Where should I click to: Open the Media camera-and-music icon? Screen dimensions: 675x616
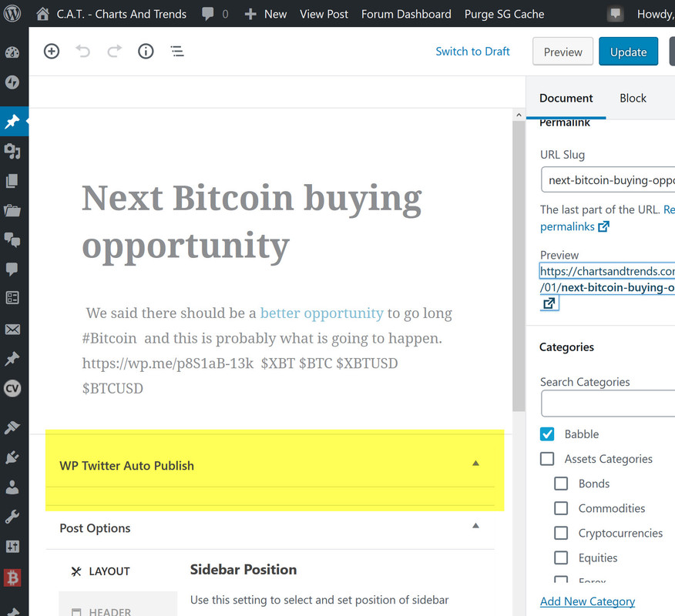[x=12, y=151]
